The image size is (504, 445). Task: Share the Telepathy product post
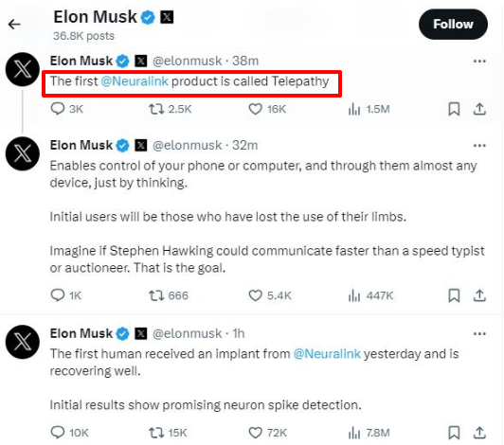point(479,109)
